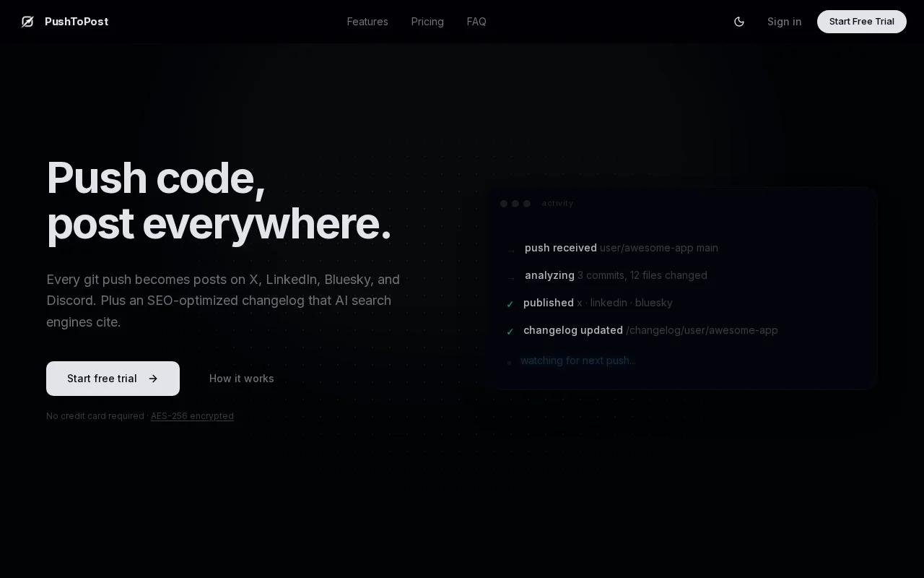Screen dimensions: 924x578
Task: Click the 'changelog updated' log line
Action: click(642, 330)
